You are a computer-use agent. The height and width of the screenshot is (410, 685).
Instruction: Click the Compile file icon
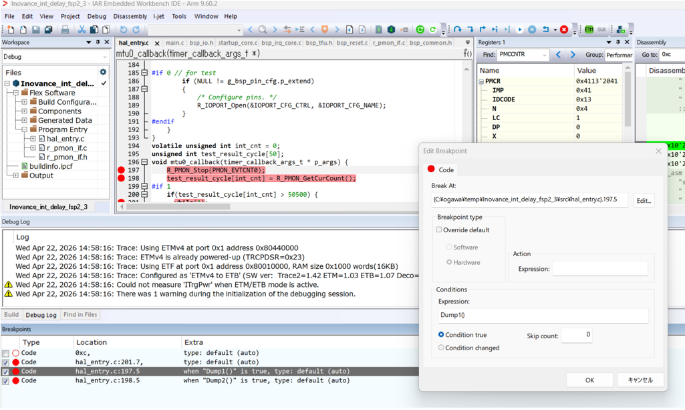tap(379, 30)
